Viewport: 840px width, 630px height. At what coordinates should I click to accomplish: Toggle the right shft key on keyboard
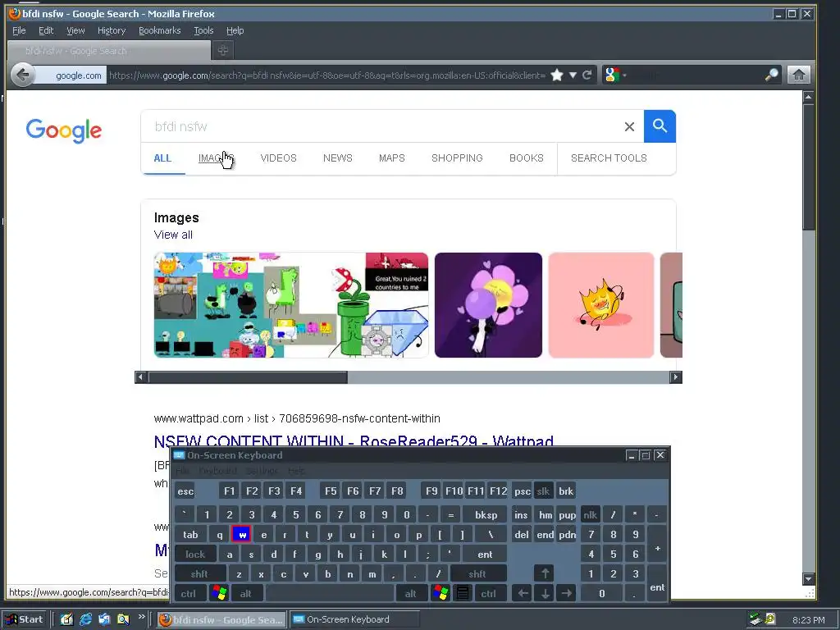pyautogui.click(x=477, y=573)
